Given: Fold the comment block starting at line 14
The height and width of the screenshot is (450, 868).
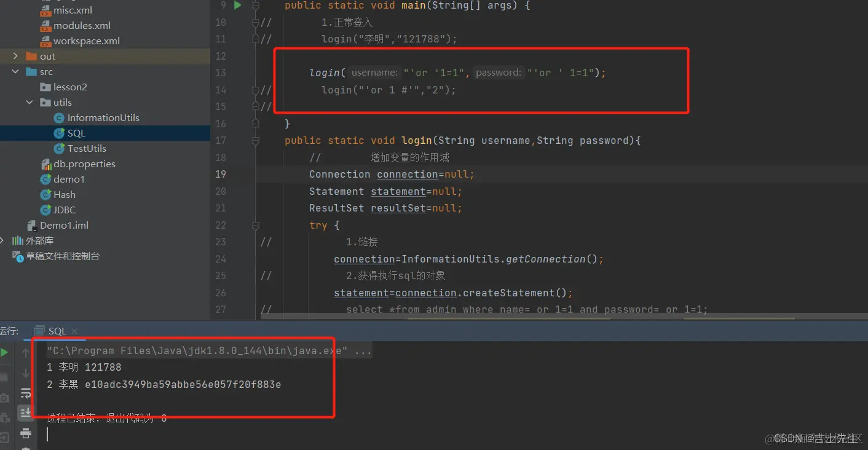Looking at the screenshot, I should click(255, 90).
